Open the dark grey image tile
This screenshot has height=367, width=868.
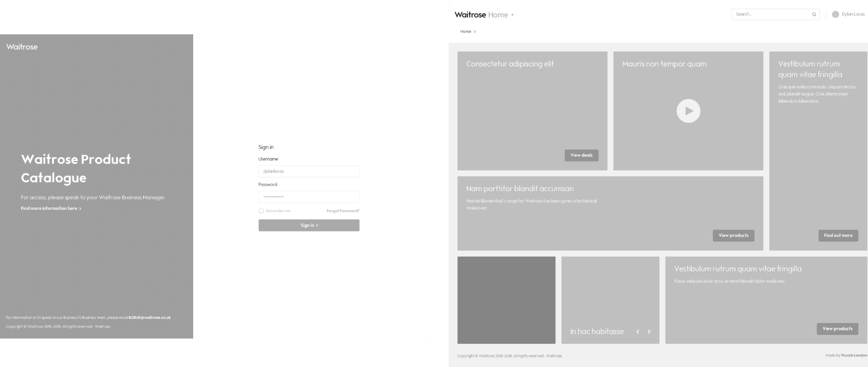point(506,300)
